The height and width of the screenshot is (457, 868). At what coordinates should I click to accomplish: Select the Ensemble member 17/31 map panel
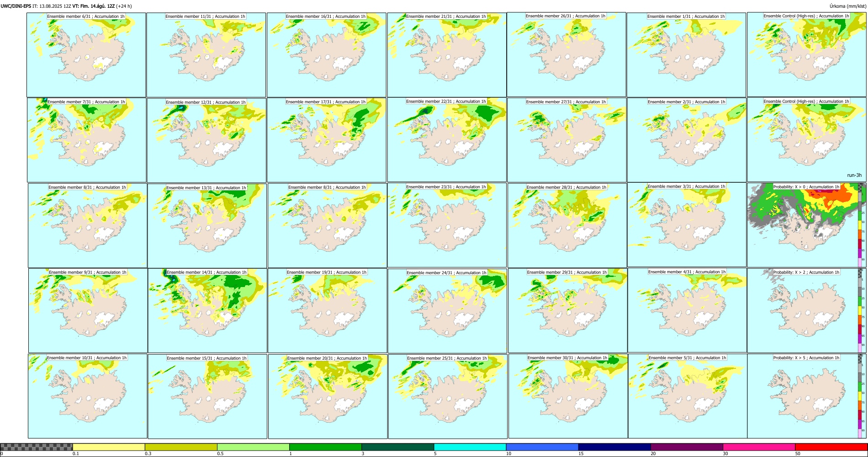tap(327, 140)
